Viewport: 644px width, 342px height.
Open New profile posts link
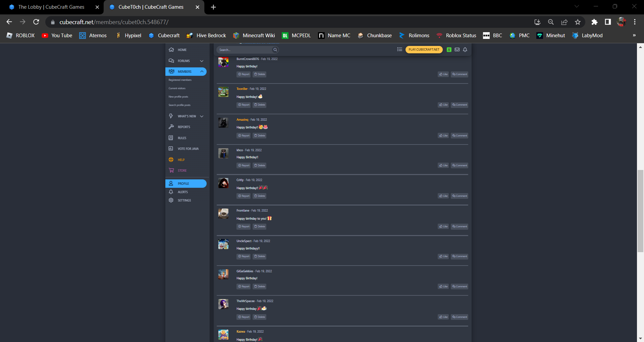click(178, 97)
